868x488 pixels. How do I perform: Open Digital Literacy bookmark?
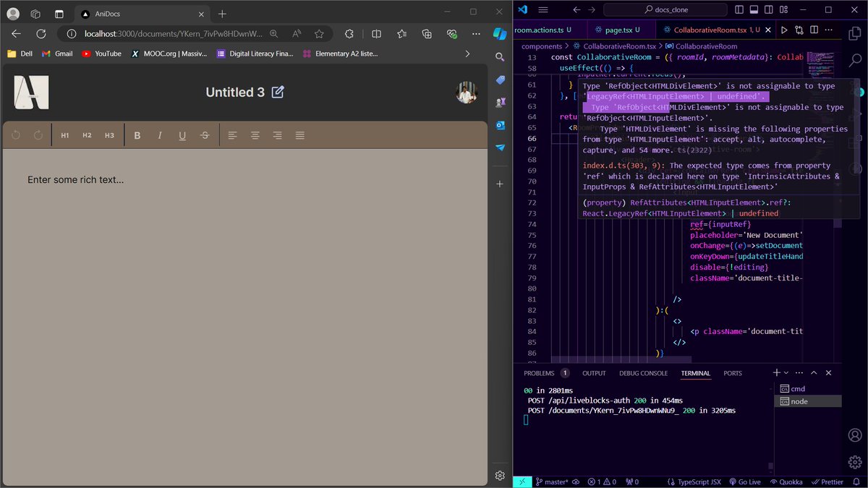[255, 53]
